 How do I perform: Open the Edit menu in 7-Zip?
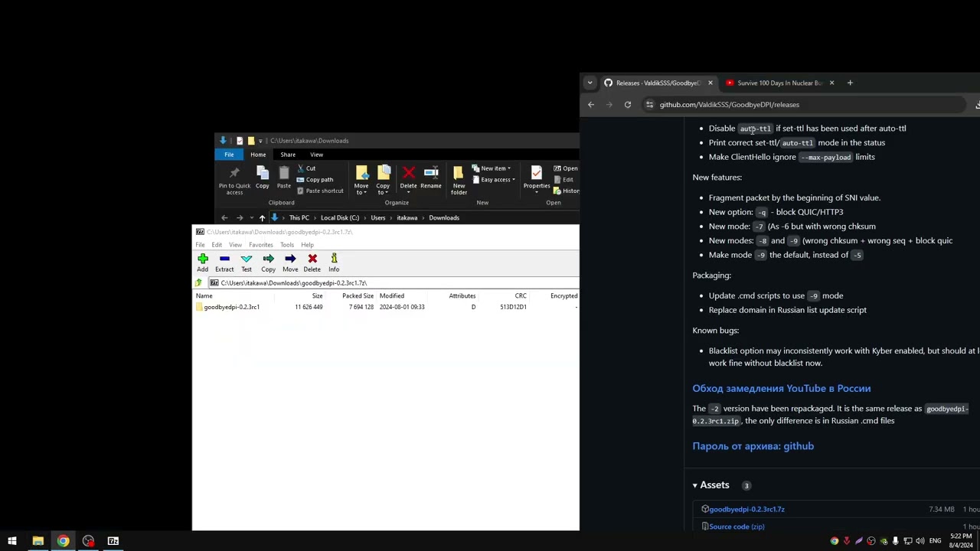click(217, 245)
